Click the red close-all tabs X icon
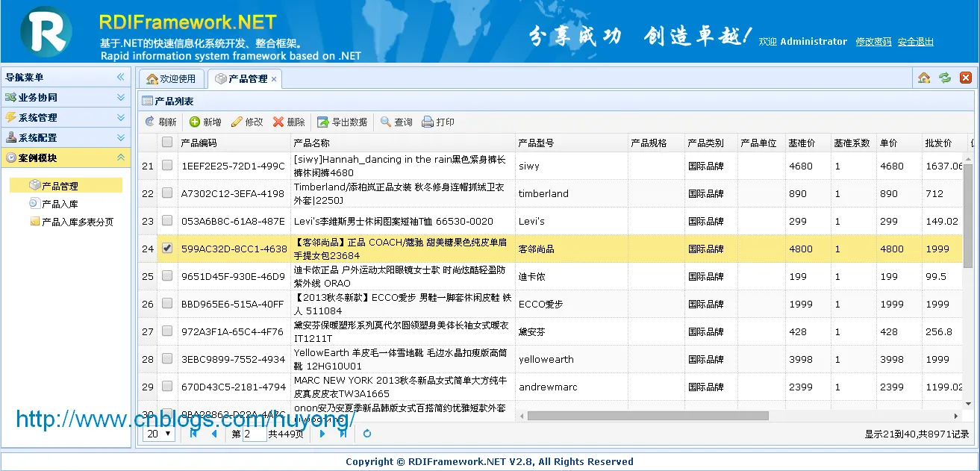The width and height of the screenshot is (980, 471). tap(966, 78)
